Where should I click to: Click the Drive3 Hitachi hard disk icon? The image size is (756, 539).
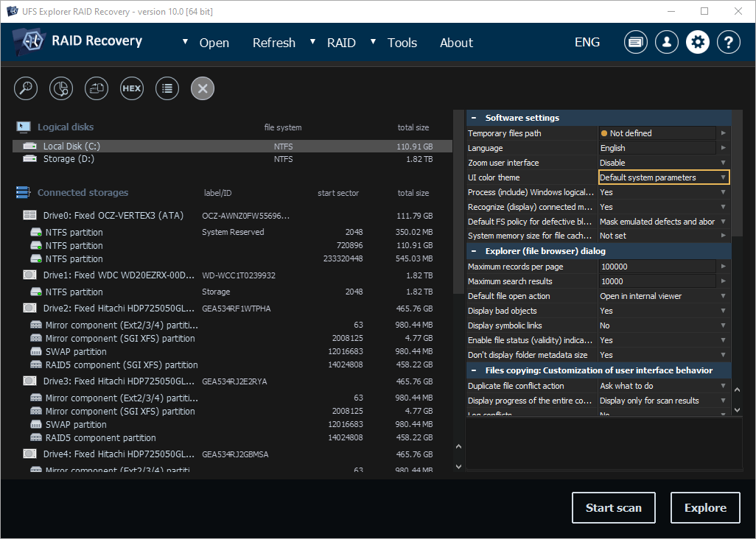point(30,381)
